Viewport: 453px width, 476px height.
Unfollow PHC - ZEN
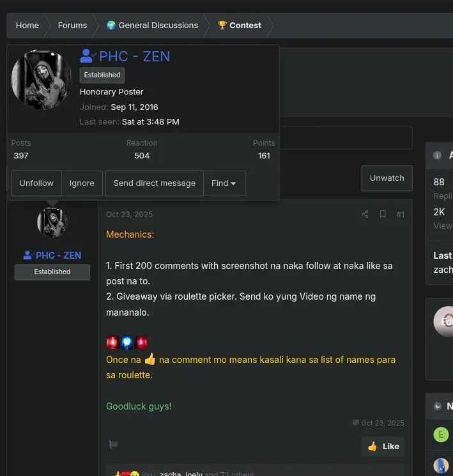point(36,183)
